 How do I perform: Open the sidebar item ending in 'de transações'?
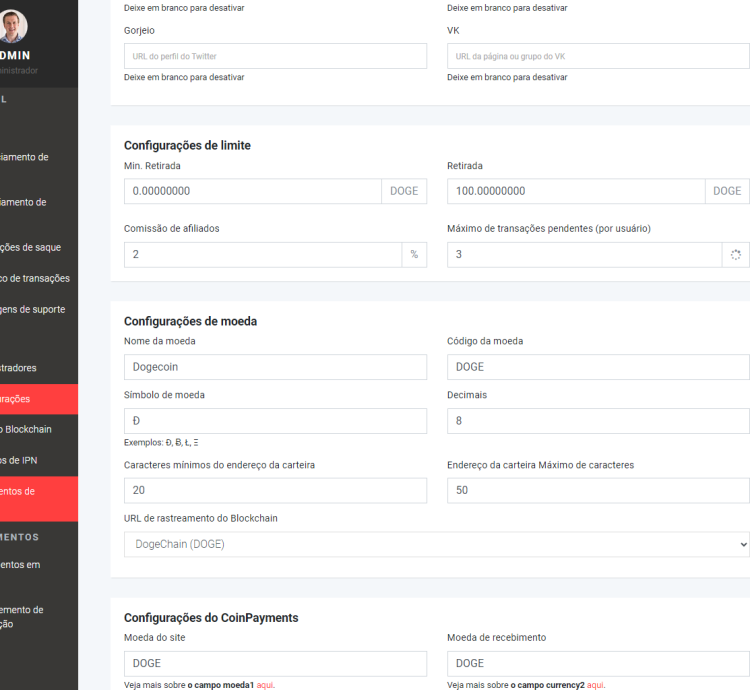pos(37,278)
